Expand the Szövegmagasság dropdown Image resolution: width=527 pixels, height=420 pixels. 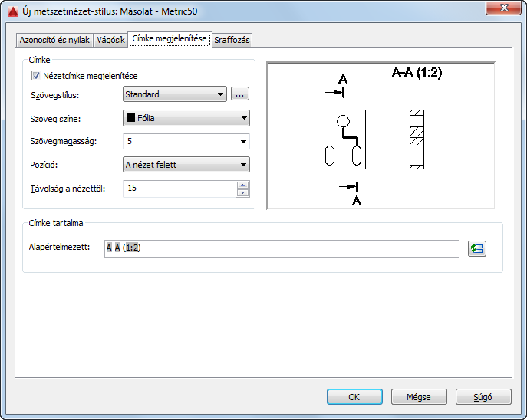click(x=243, y=142)
